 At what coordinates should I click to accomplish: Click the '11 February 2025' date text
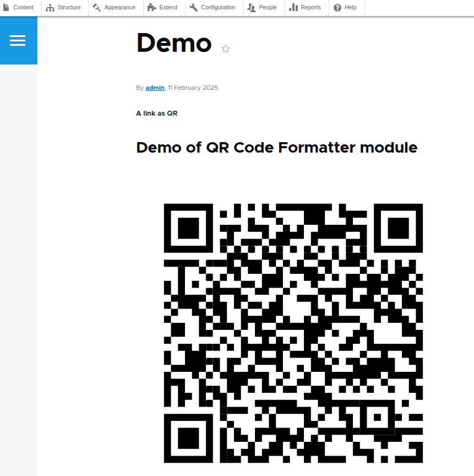coord(193,88)
